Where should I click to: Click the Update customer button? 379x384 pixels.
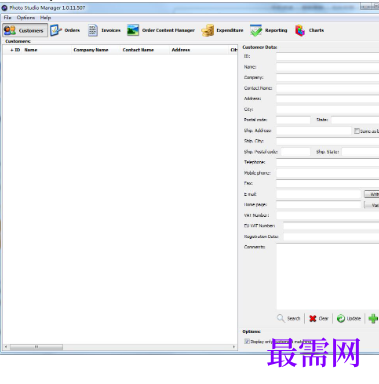[349, 318]
